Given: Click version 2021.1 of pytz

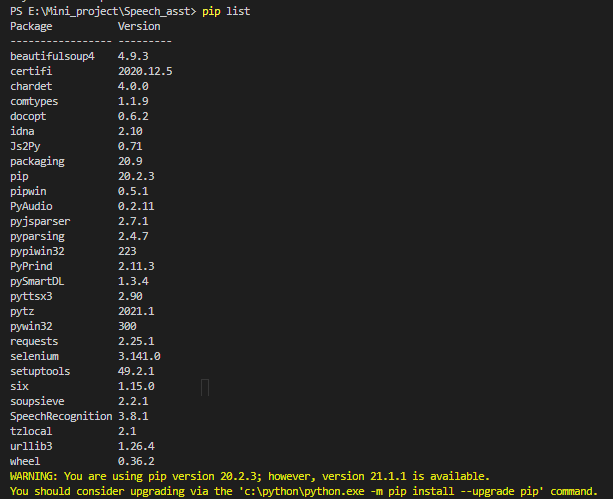Looking at the screenshot, I should tap(136, 312).
